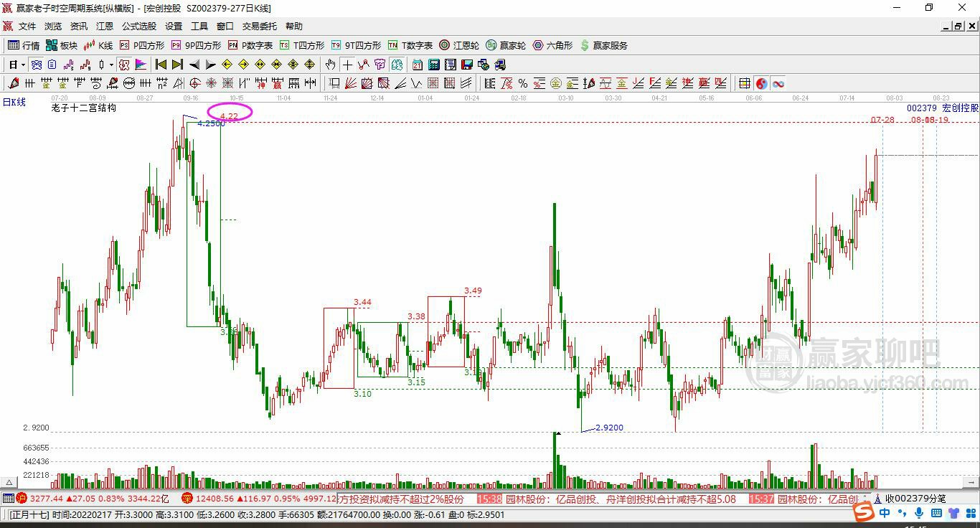Click the yellow diamond left-arrow icon
Viewport: 980px width, 528px height.
227,65
